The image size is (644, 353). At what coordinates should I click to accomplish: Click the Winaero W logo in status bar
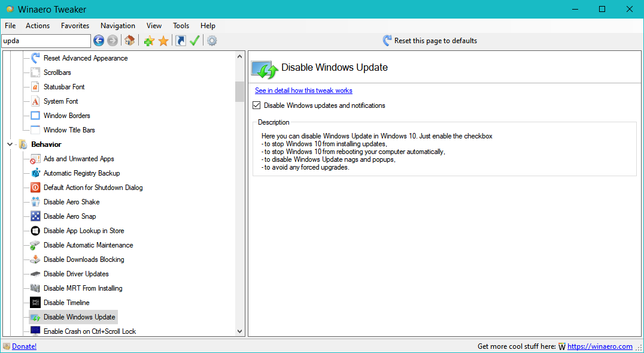click(x=562, y=346)
